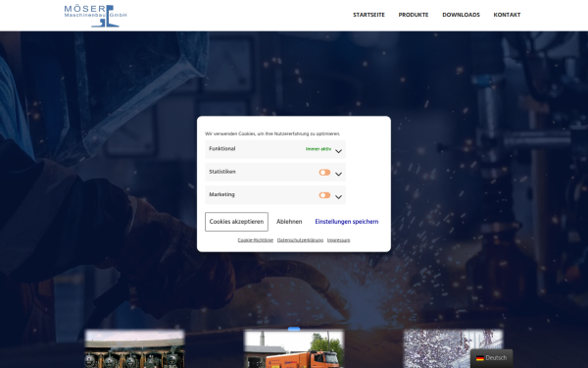This screenshot has width=588, height=368.
Task: Open the Startseite menu item
Action: [x=368, y=15]
